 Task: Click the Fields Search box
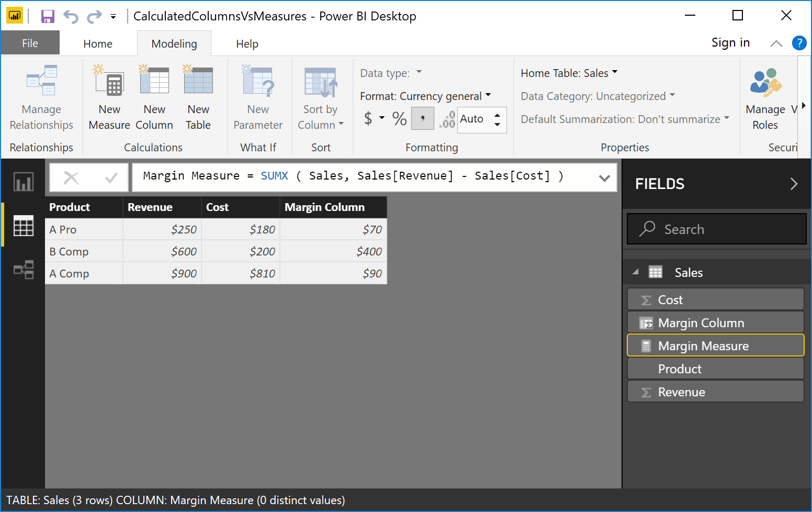tap(716, 229)
